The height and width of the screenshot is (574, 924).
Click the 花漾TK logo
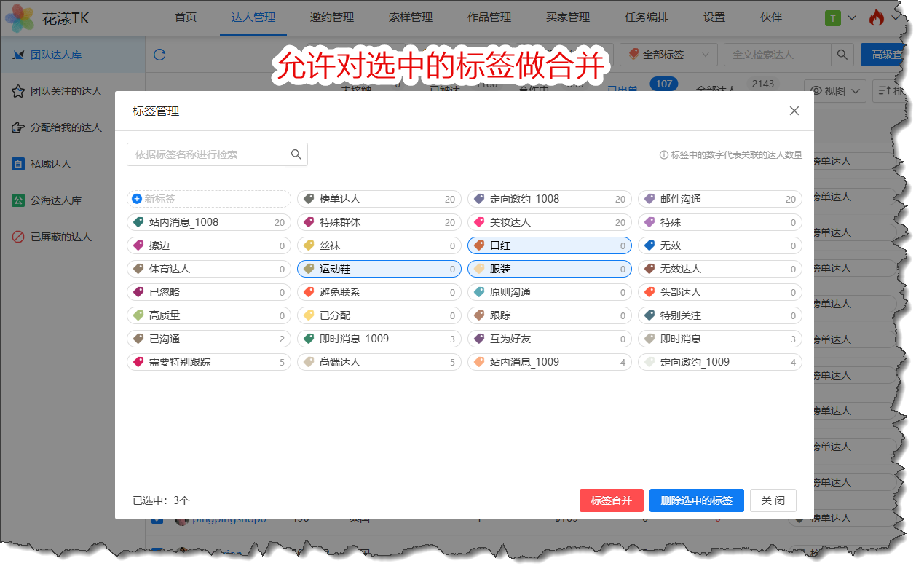pyautogui.click(x=19, y=18)
